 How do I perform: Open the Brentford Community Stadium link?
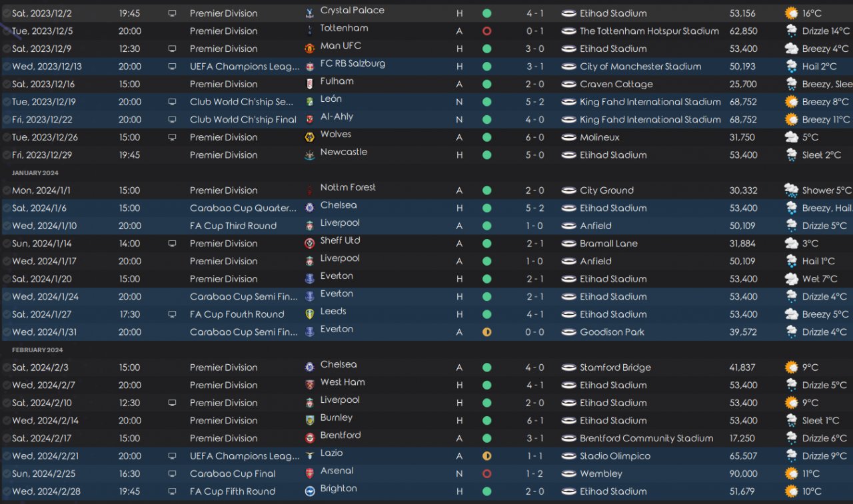click(x=646, y=438)
